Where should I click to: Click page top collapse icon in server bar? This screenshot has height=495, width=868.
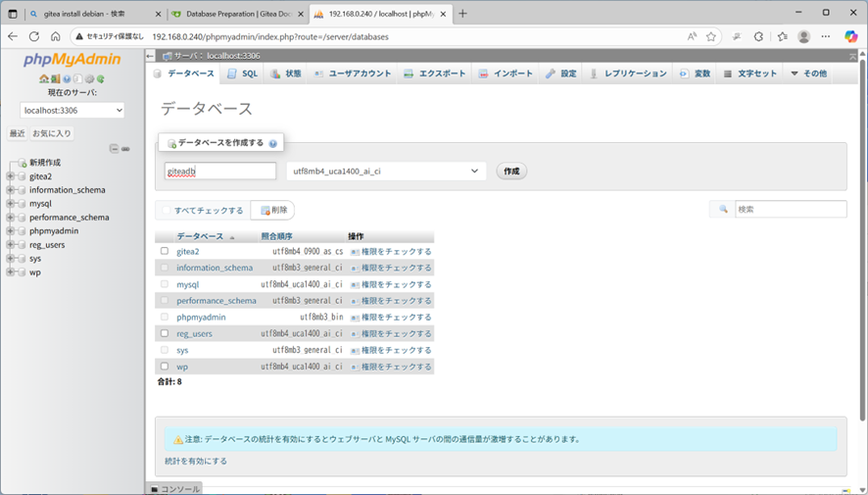pyautogui.click(x=852, y=56)
